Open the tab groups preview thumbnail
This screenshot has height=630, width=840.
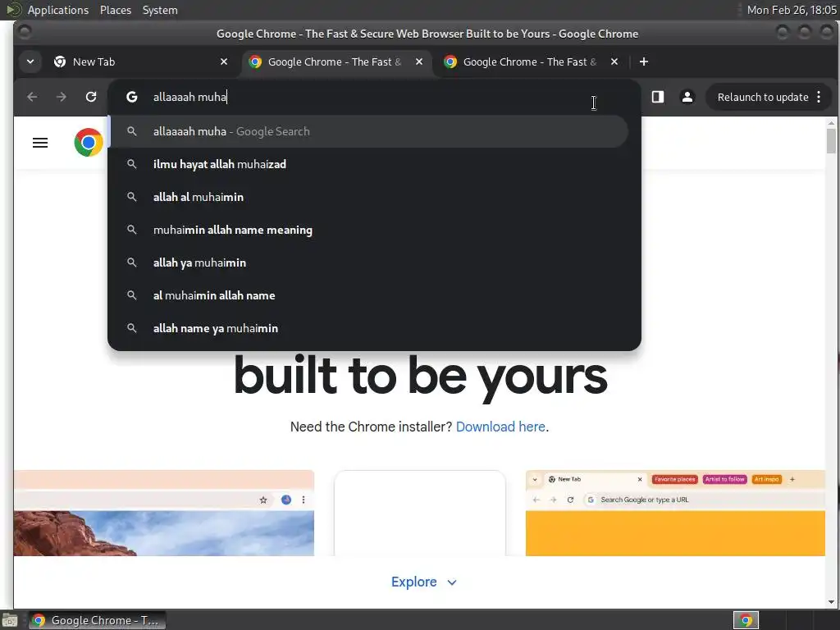point(676,514)
